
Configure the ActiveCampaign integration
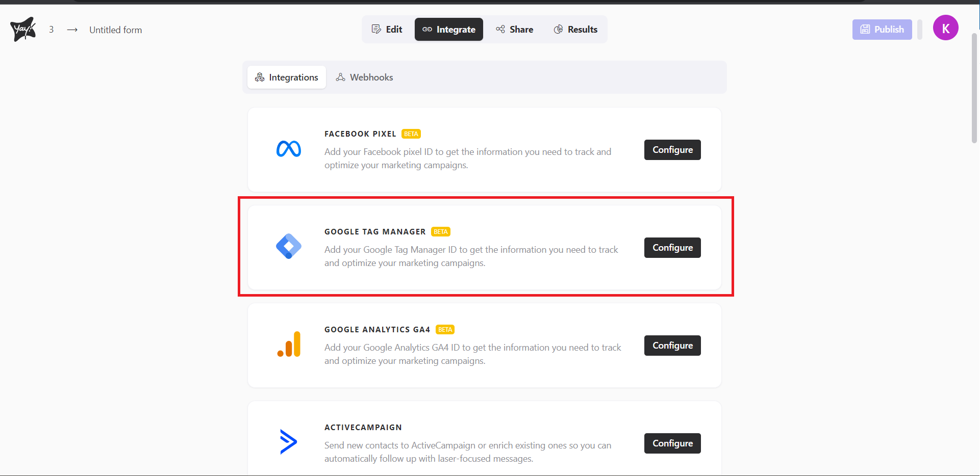672,443
